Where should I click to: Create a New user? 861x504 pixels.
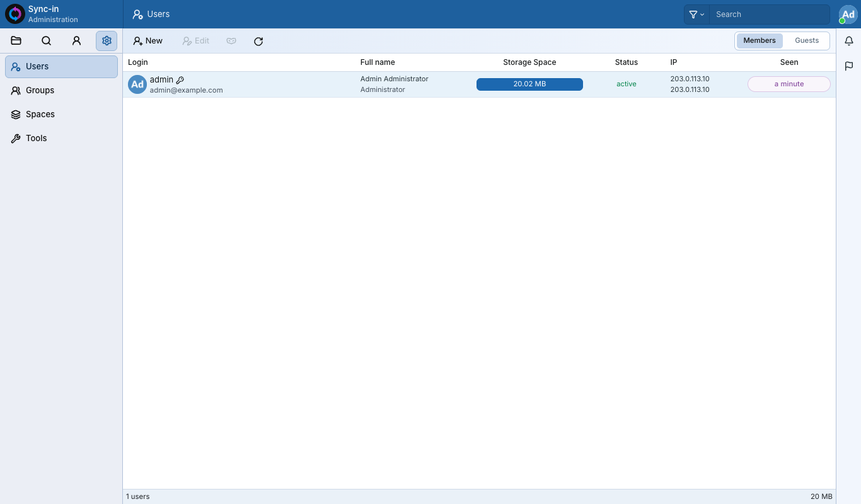click(x=148, y=41)
